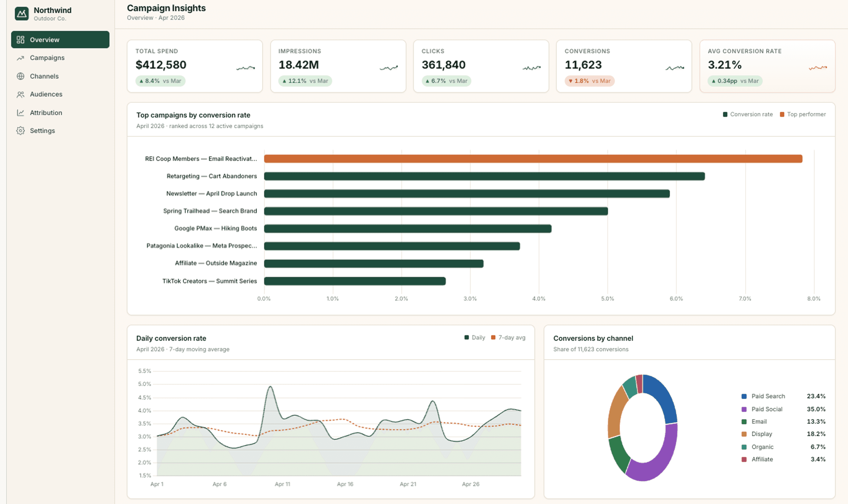Toggle the Top performer legend item

coord(803,114)
